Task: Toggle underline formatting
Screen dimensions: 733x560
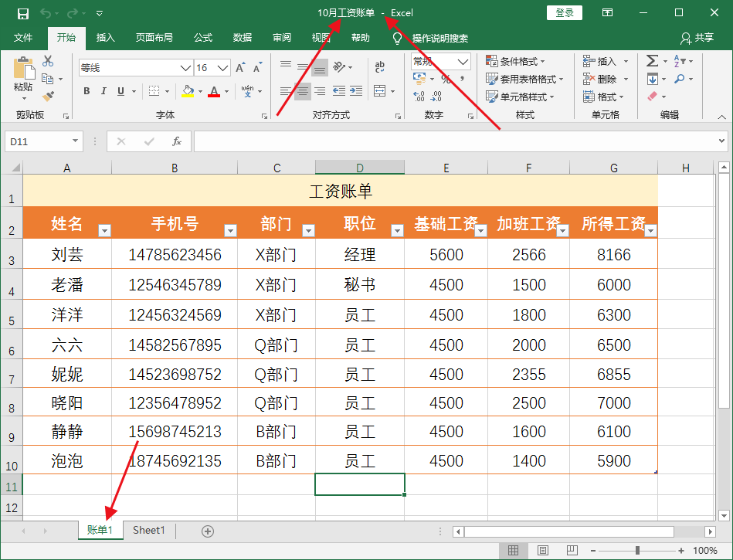Action: [x=121, y=90]
